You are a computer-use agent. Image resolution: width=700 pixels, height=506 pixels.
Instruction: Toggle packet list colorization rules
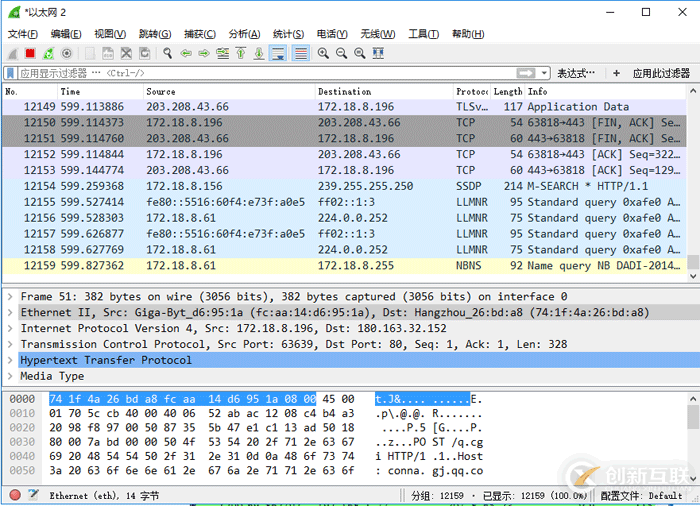(x=300, y=53)
